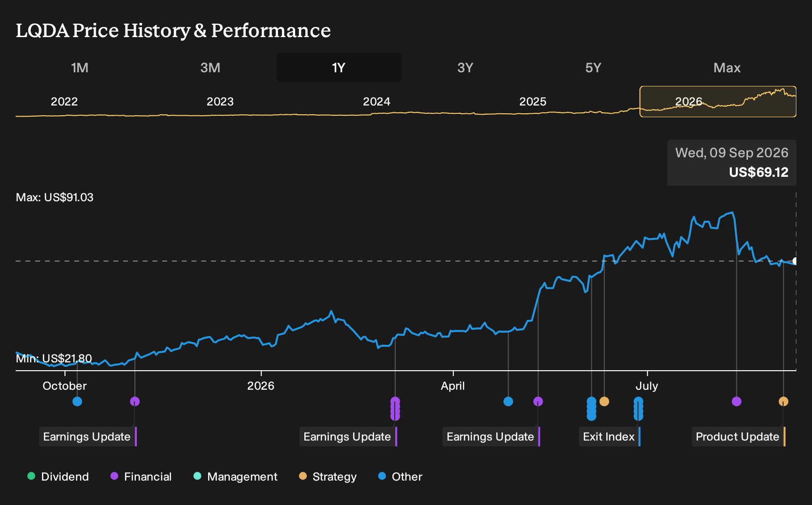The image size is (812, 505).
Task: Click the 2022 label in overview timeline
Action: [x=64, y=102]
